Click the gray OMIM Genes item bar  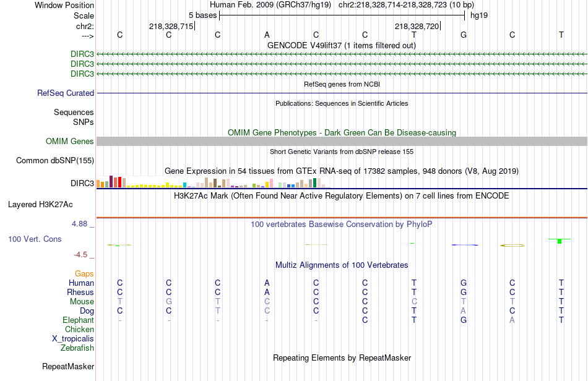pyautogui.click(x=342, y=141)
